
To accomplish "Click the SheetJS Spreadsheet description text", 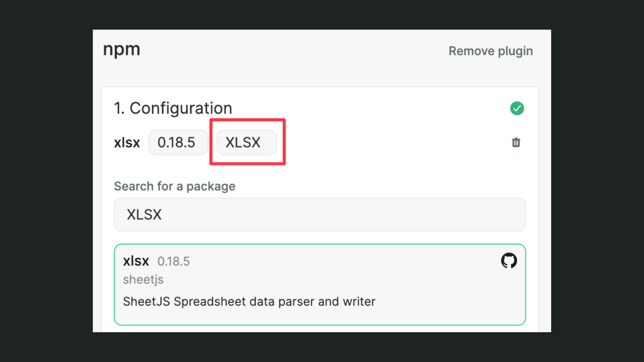I will 249,302.
